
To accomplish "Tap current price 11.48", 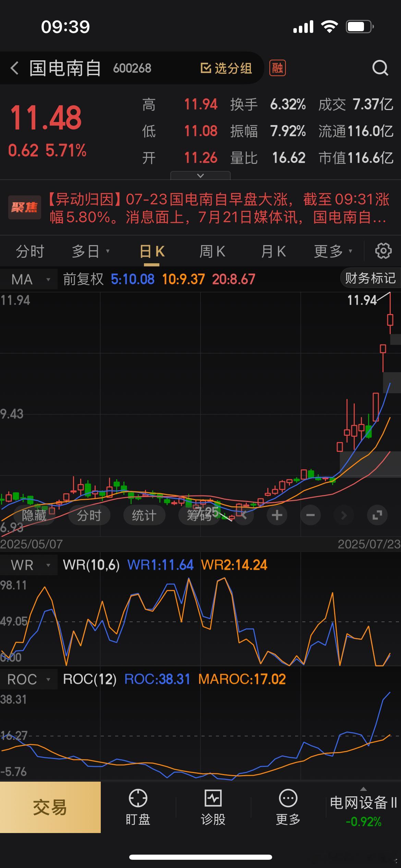I will 46,118.
